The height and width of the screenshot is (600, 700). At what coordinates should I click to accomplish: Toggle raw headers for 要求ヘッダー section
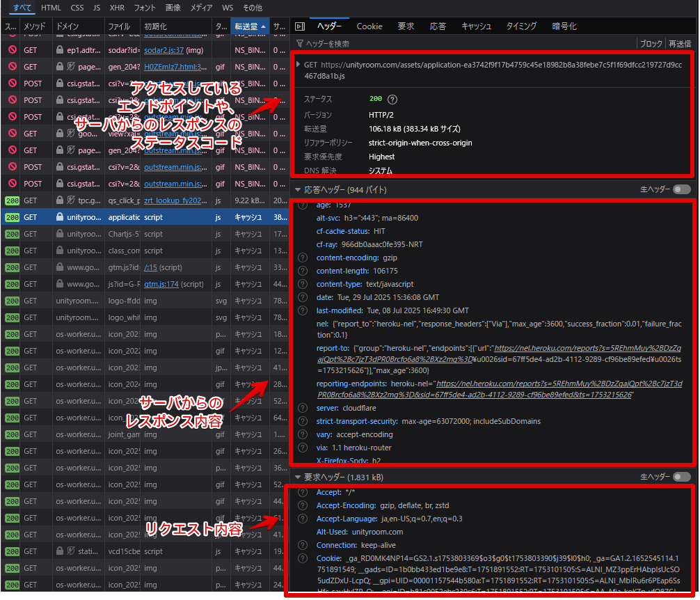coord(682,477)
